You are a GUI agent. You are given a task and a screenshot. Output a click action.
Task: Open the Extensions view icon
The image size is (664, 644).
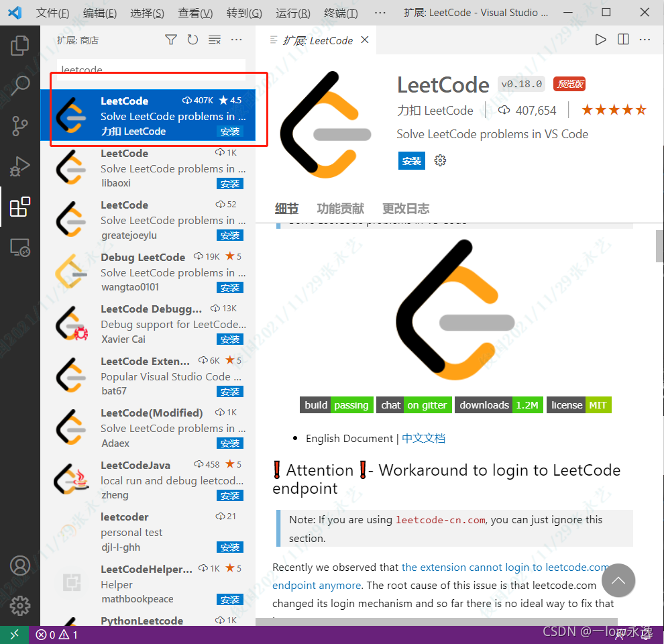(x=19, y=207)
